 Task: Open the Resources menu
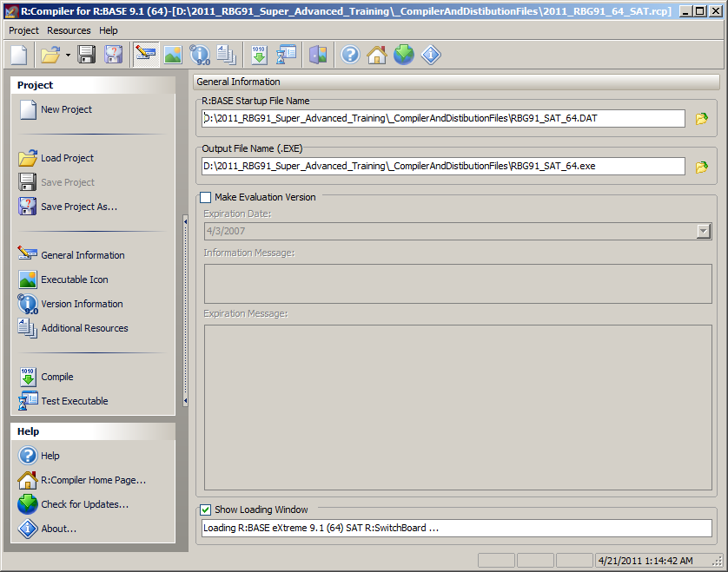click(x=69, y=30)
